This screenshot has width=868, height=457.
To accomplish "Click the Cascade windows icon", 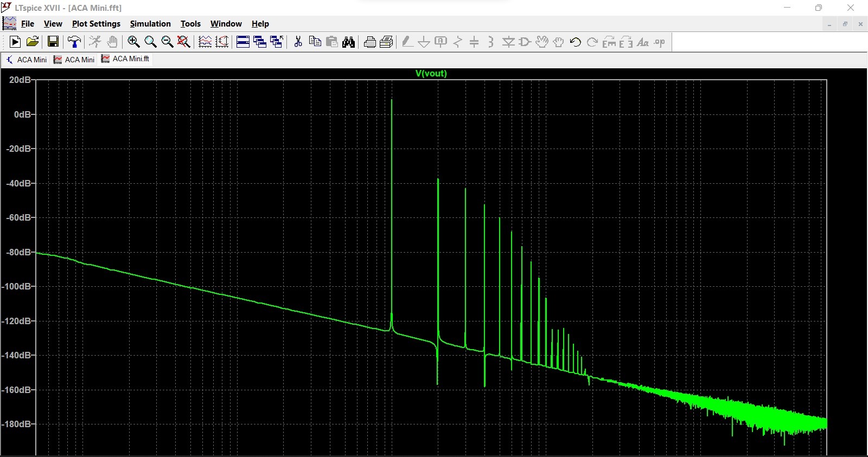I will point(260,42).
